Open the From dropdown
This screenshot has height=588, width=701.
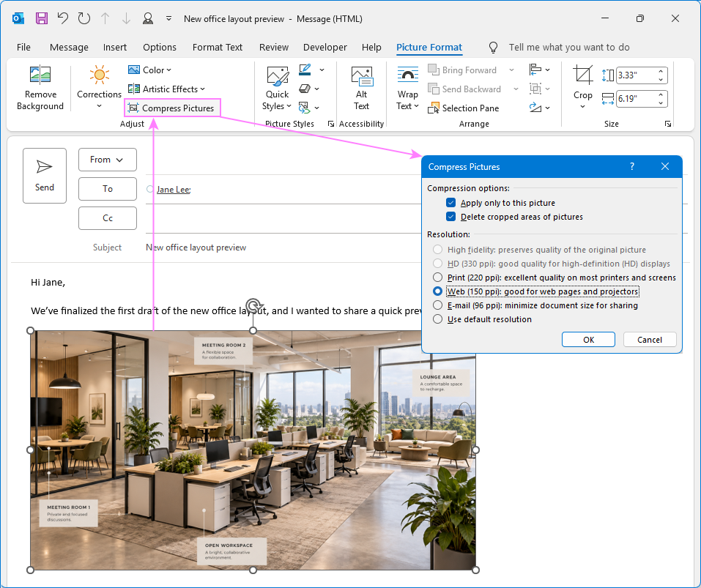pos(107,160)
